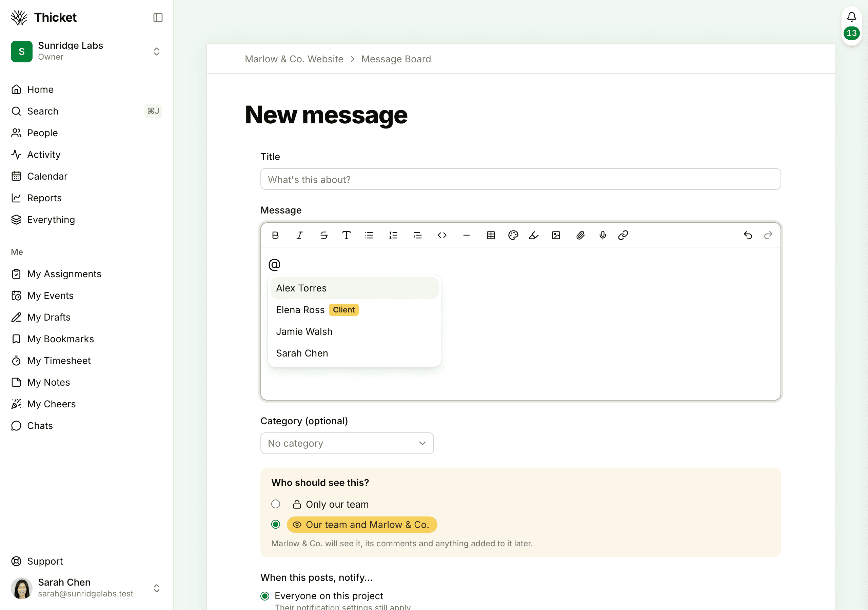The width and height of the screenshot is (868, 610).
Task: Collapse the sidebar panel
Action: click(158, 18)
